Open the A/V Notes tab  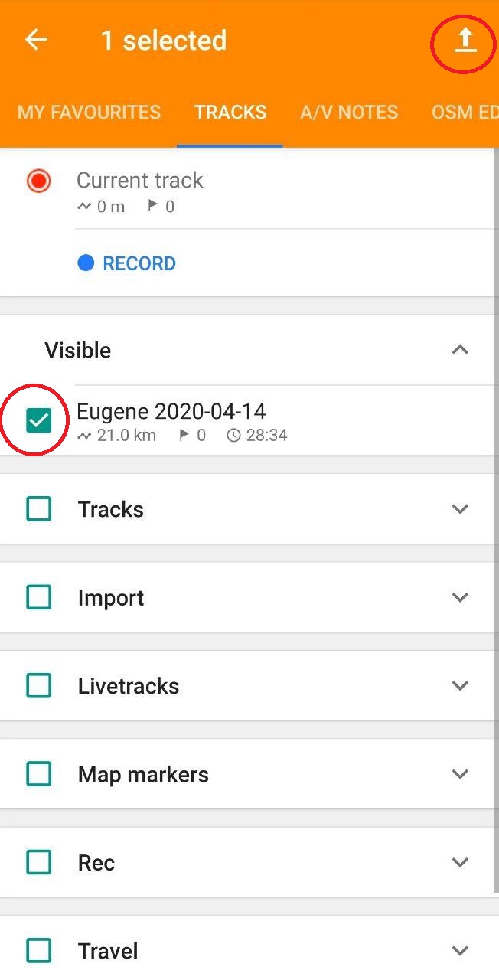coord(349,112)
